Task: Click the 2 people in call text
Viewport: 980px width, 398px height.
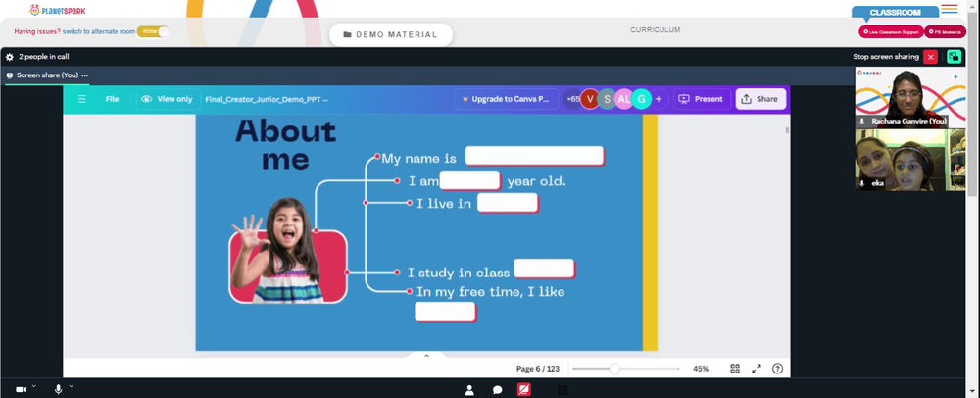Action: pyautogui.click(x=44, y=57)
